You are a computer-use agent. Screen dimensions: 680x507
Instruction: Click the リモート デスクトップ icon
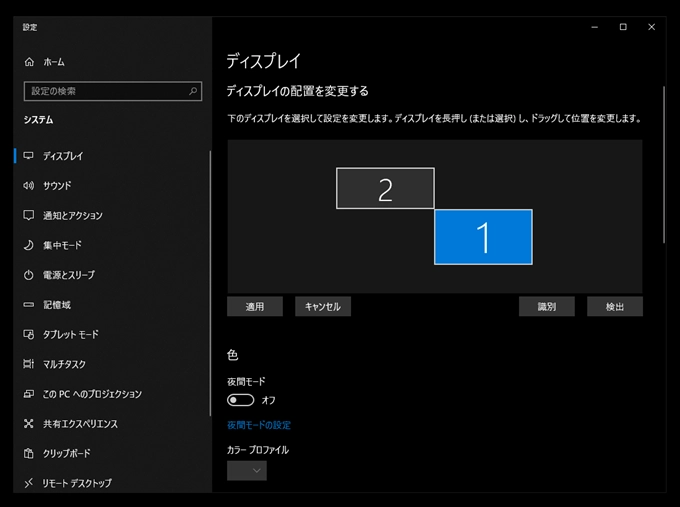tap(29, 483)
